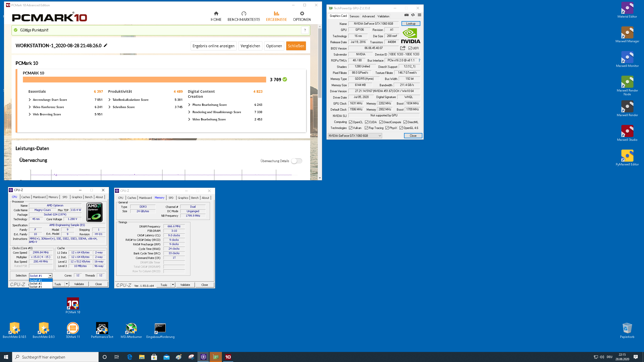The height and width of the screenshot is (362, 644).
Task: Open 3DMark 11 desktop shortcut
Action: 73,330
